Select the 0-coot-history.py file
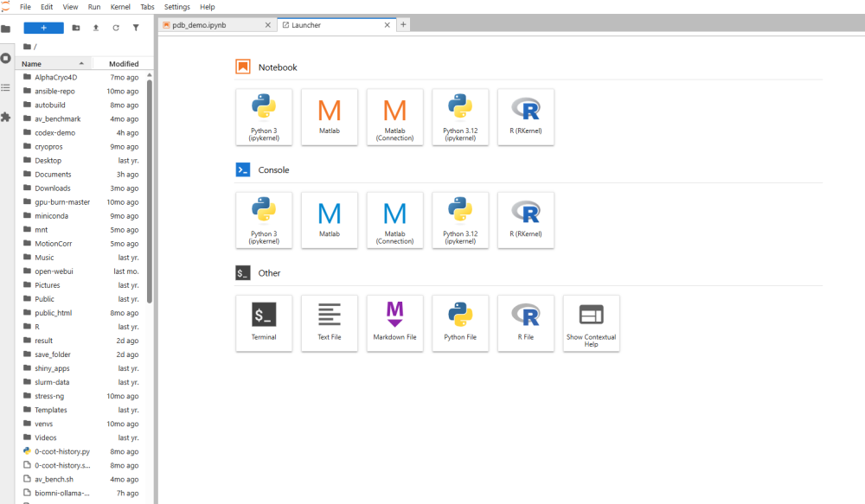Image resolution: width=865 pixels, height=504 pixels. point(80,451)
